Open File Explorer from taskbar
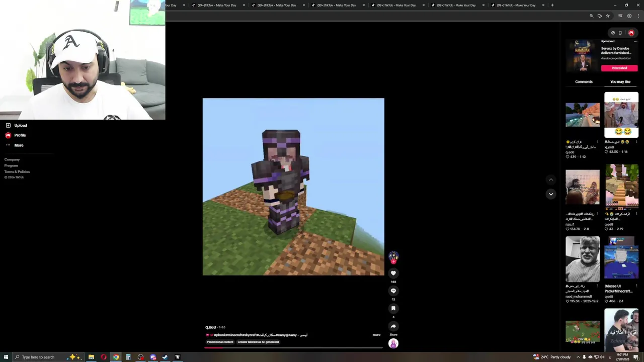This screenshot has height=362, width=644. click(x=91, y=357)
